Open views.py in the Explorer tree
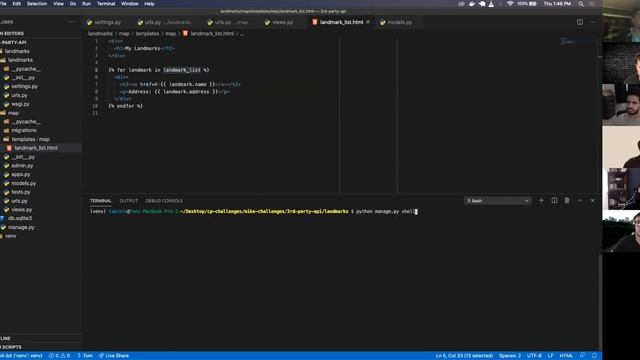Viewport: 640px width, 360px height. (22, 209)
